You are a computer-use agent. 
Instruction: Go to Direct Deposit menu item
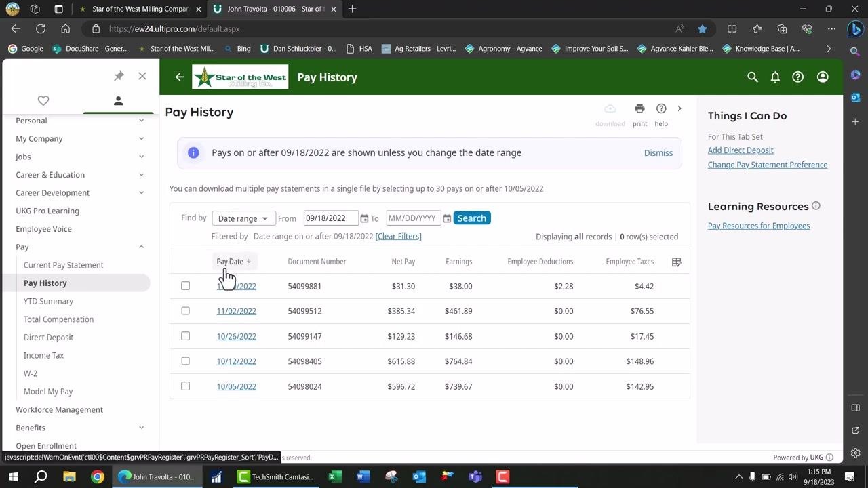point(48,337)
